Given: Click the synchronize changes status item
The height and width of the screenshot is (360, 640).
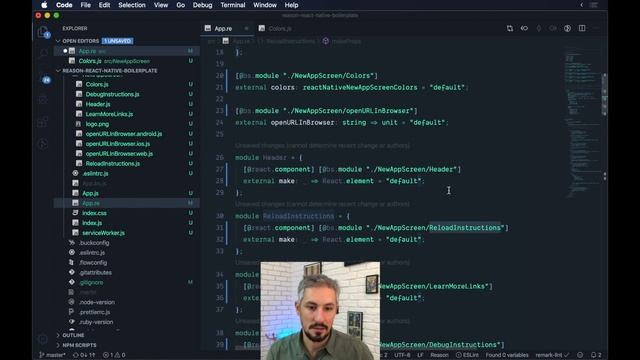Looking at the screenshot, I should (84, 355).
